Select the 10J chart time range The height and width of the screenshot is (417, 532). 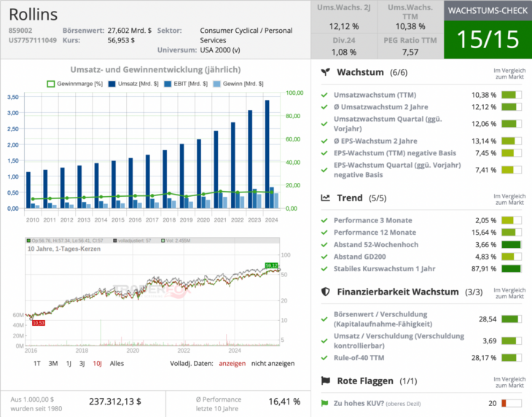pos(97,363)
